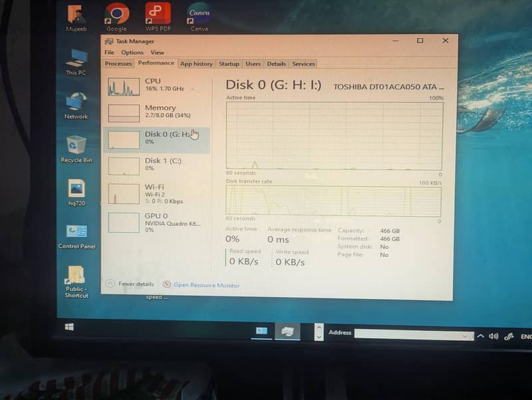Click the taskbar toolbar scroll down arrow
The image size is (532, 400).
point(319,337)
